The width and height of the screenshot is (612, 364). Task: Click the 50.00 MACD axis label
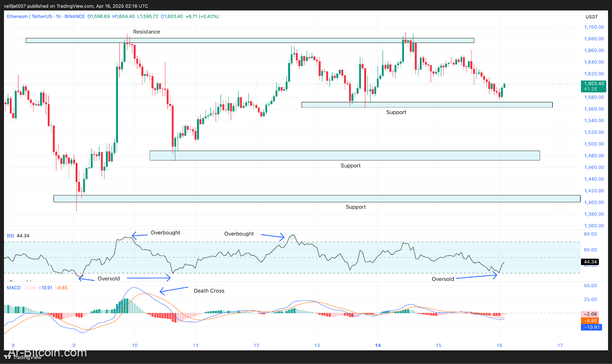591,286
